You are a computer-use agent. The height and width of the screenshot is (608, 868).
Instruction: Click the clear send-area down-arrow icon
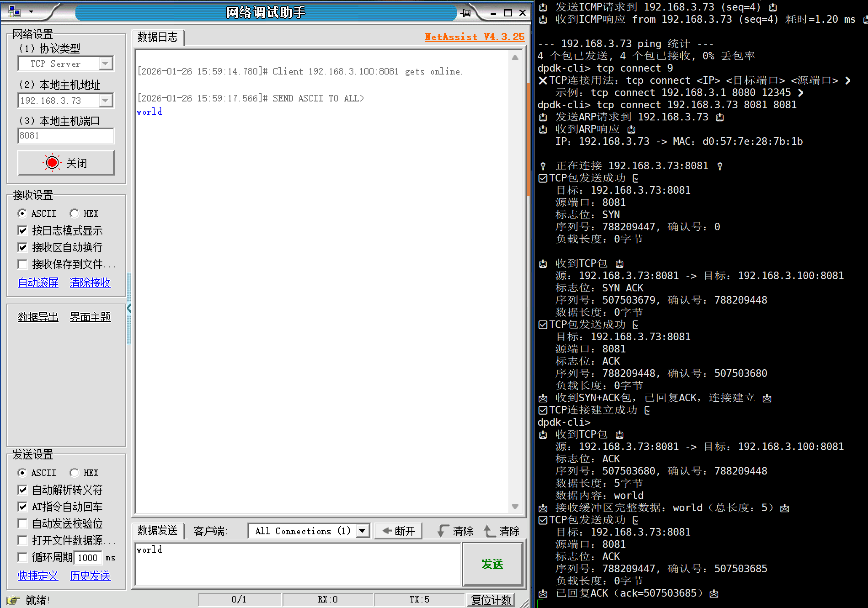tap(442, 531)
